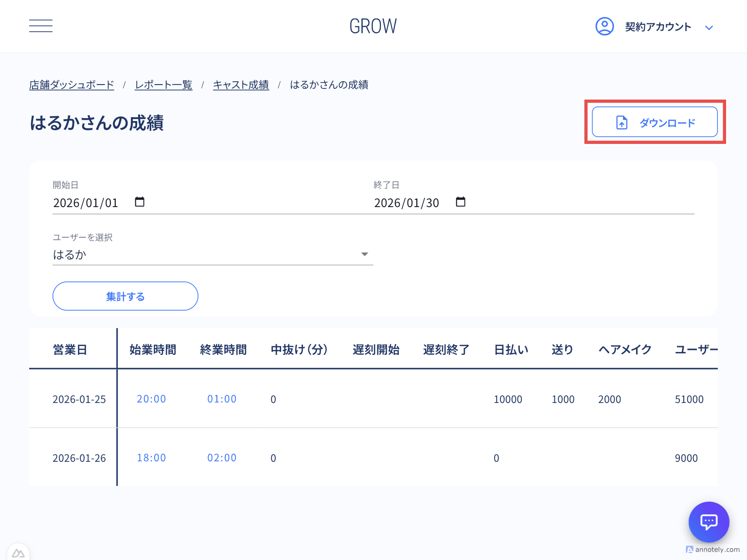This screenshot has width=747, height=560.
Task: Click the download icon inside ダウンロード button
Action: [621, 122]
